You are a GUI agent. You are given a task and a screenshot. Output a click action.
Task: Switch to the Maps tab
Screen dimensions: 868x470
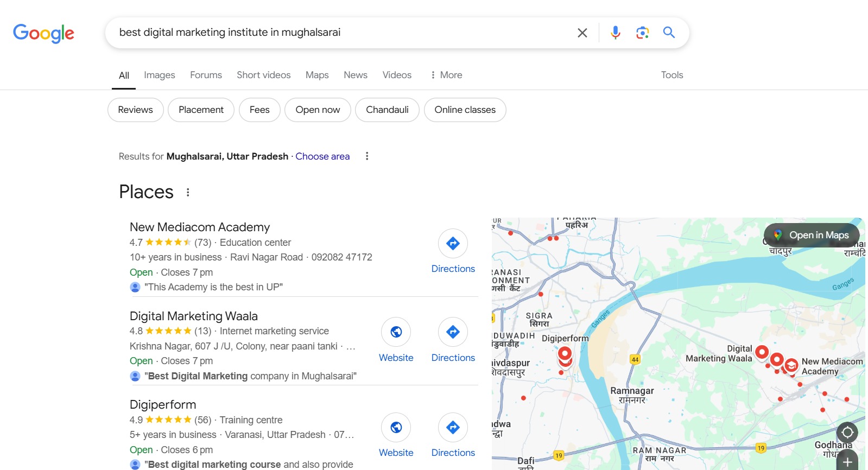click(x=317, y=75)
